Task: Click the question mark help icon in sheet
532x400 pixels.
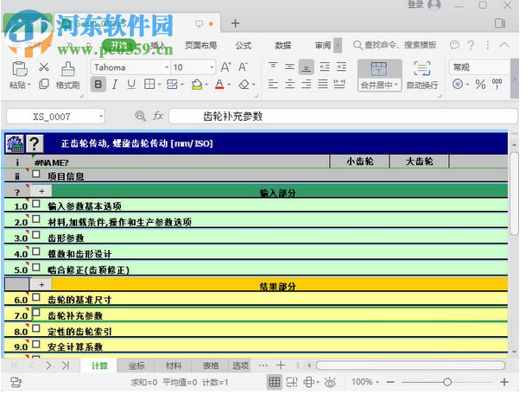Action: tap(35, 144)
